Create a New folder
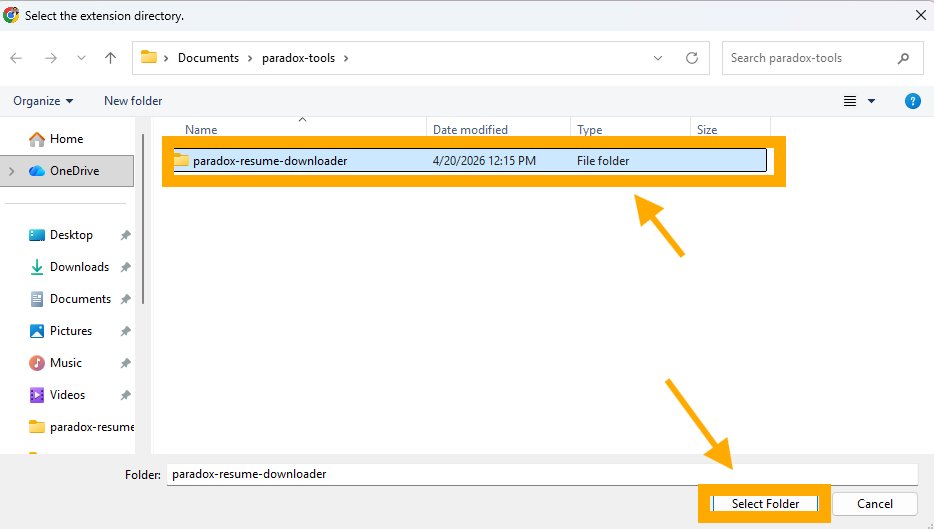Image resolution: width=934 pixels, height=529 pixels. click(x=133, y=101)
